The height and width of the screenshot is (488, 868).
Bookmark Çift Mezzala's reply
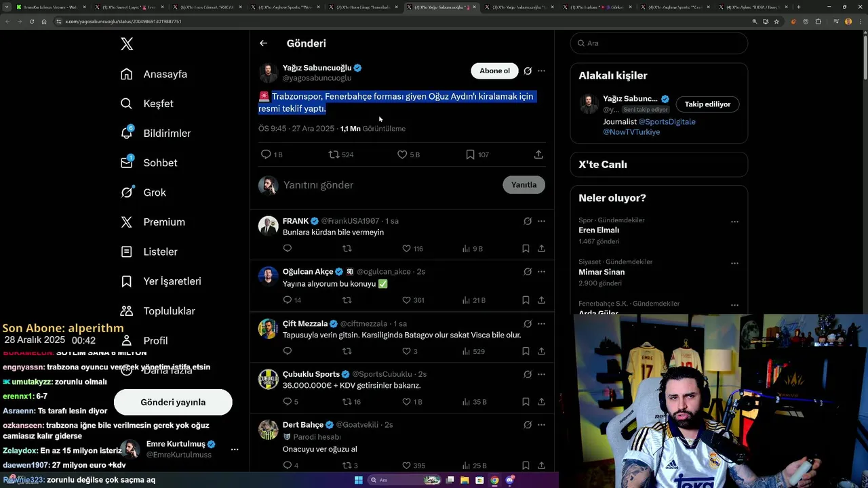526,351
